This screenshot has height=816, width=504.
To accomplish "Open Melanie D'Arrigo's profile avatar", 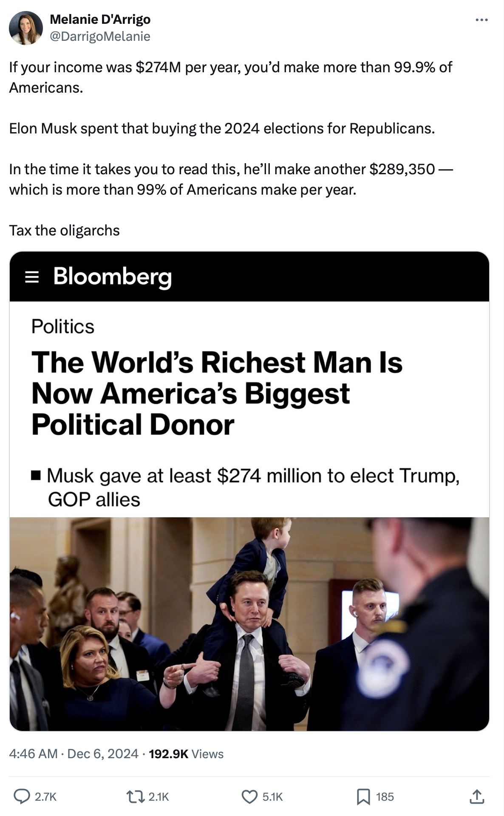I will [26, 28].
